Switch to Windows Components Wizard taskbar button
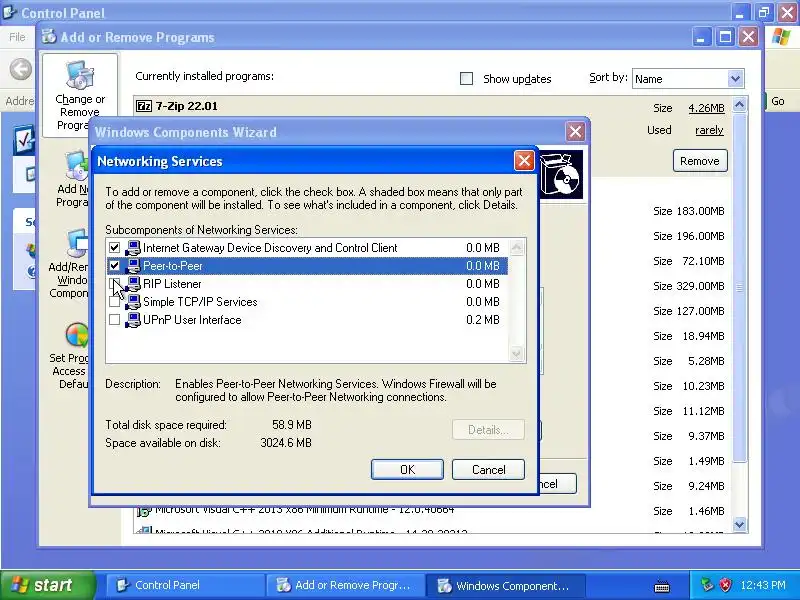Viewport: 800px width, 600px height. 504,585
